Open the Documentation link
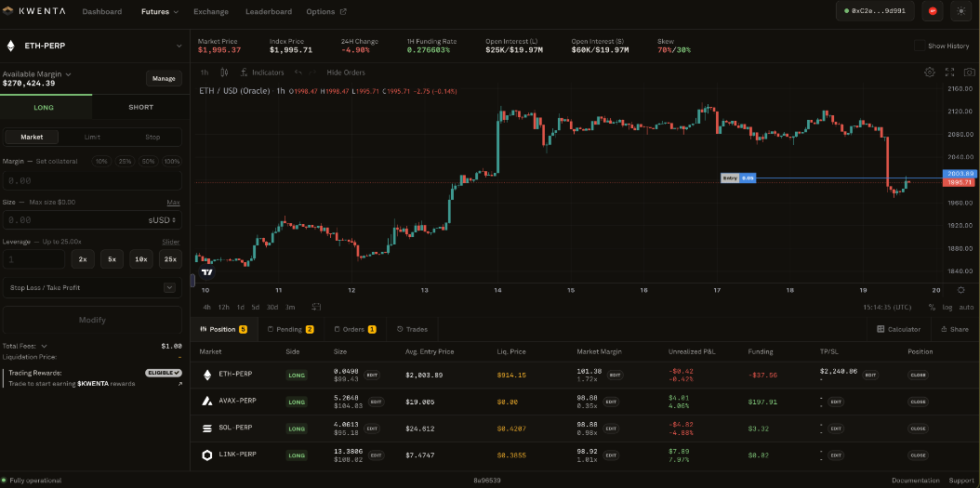Screen dimensions: 980x488 point(915,481)
